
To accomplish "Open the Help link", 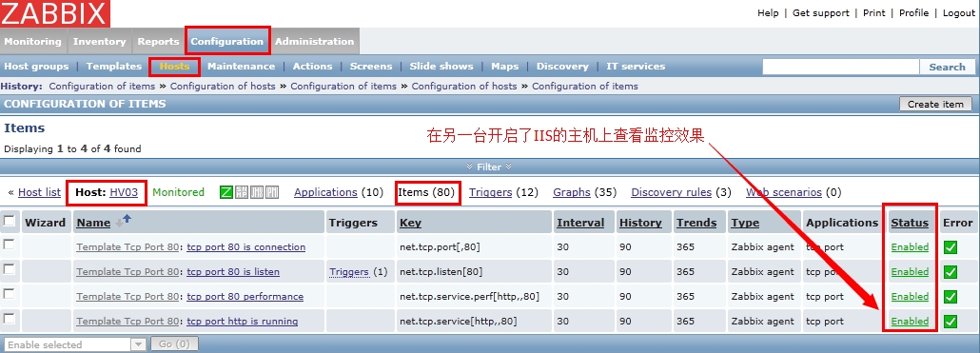I will (x=768, y=13).
